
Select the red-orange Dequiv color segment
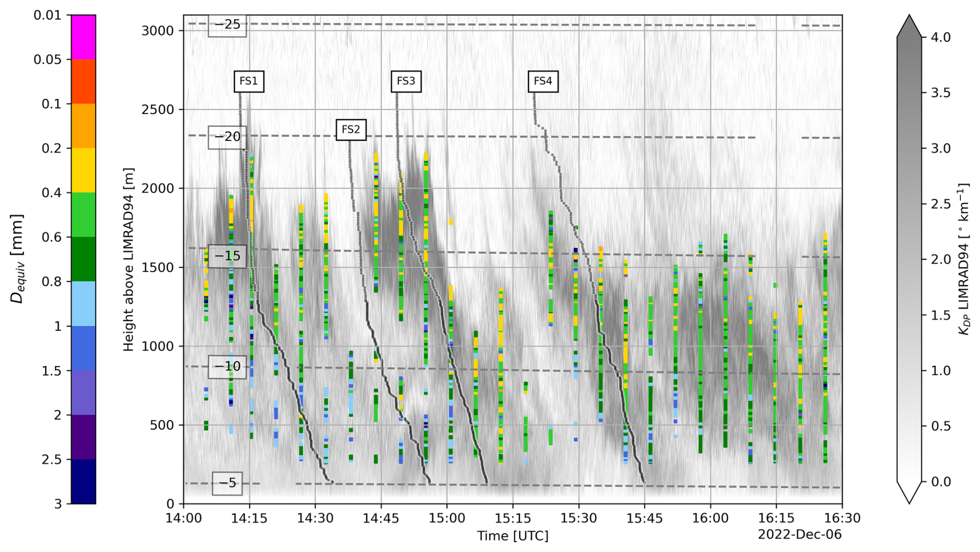point(83,81)
